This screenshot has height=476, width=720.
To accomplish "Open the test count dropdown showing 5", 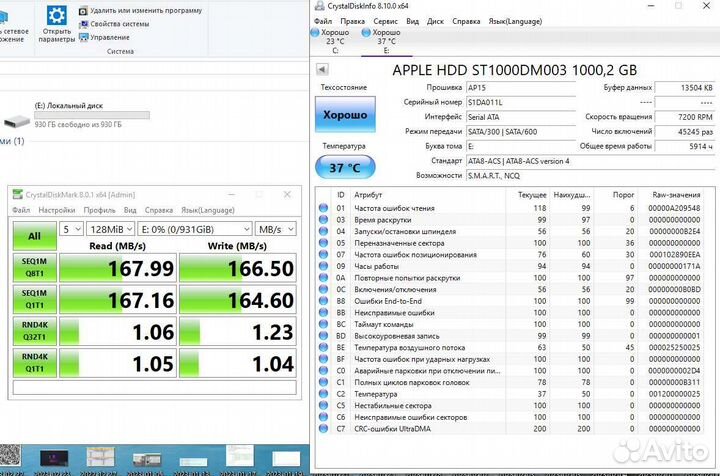I will click(71, 229).
